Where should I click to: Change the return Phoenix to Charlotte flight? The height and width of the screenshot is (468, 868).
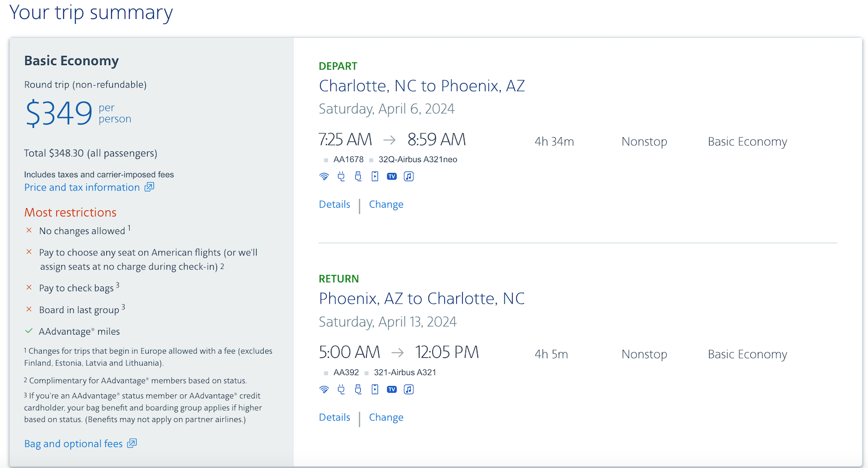(386, 417)
